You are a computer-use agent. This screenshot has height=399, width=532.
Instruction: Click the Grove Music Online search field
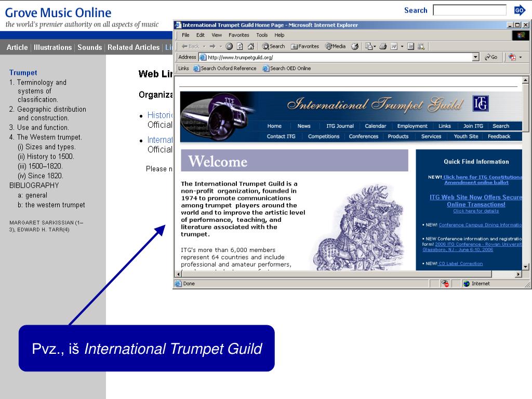470,10
